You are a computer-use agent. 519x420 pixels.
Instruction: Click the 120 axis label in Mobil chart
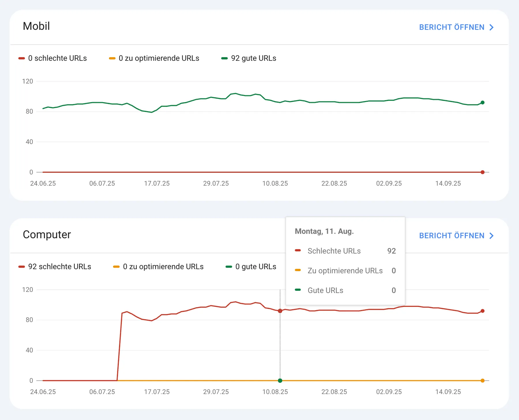[x=28, y=81]
